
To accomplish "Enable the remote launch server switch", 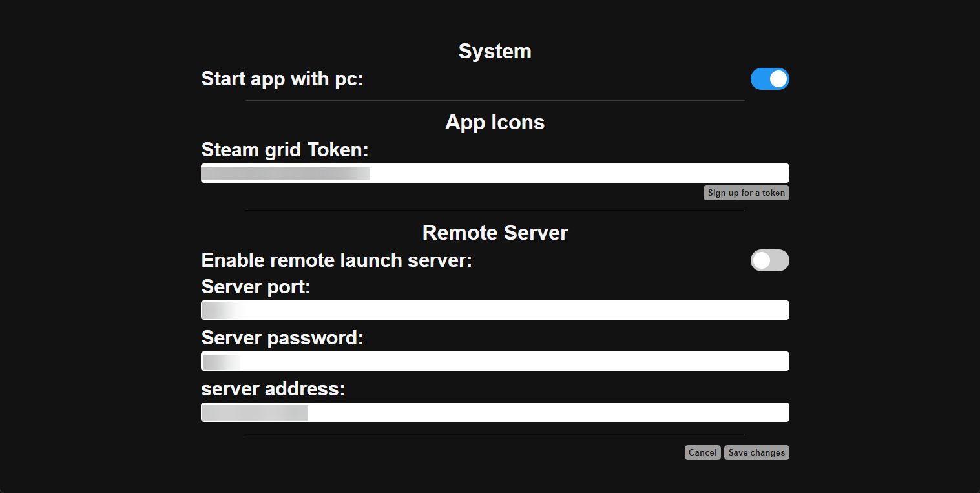I will (769, 260).
